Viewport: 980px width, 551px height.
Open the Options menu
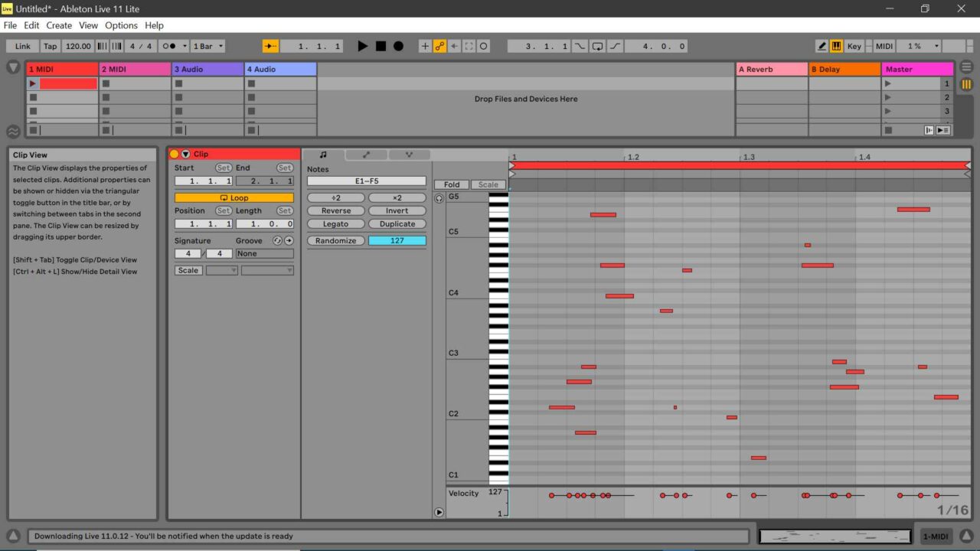121,25
